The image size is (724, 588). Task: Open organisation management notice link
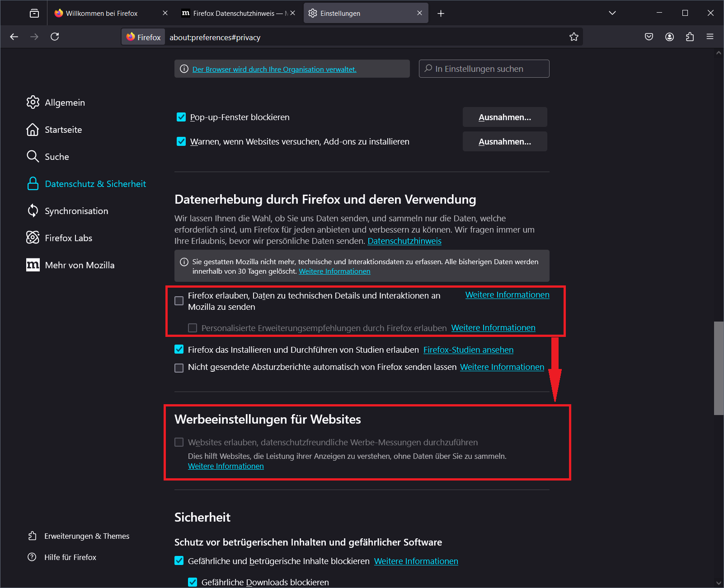[x=274, y=69]
